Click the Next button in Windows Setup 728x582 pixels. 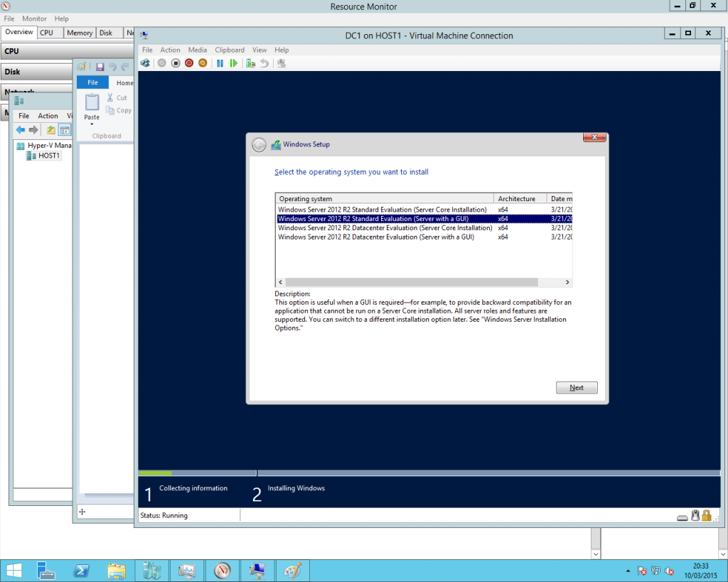click(x=577, y=387)
